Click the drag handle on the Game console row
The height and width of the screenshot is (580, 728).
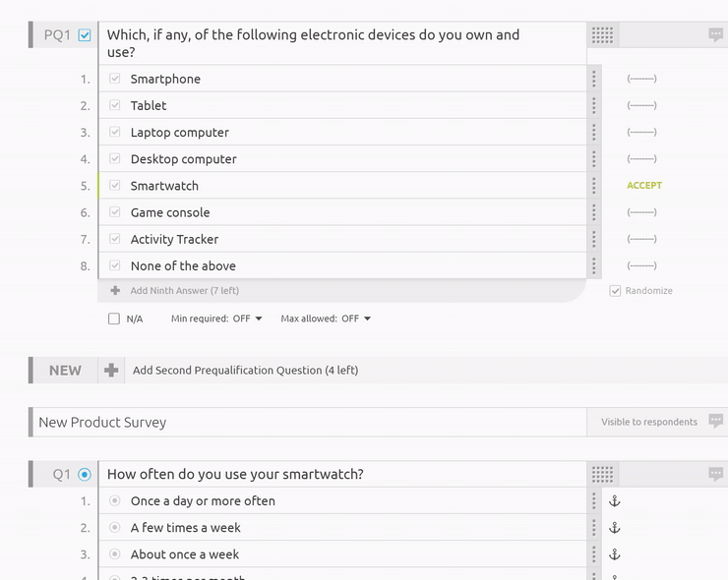point(594,212)
